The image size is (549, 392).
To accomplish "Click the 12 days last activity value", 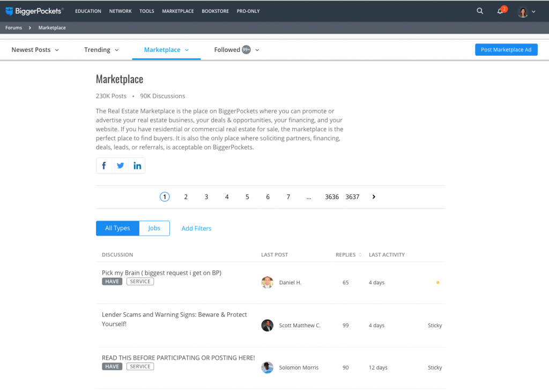I will click(378, 367).
